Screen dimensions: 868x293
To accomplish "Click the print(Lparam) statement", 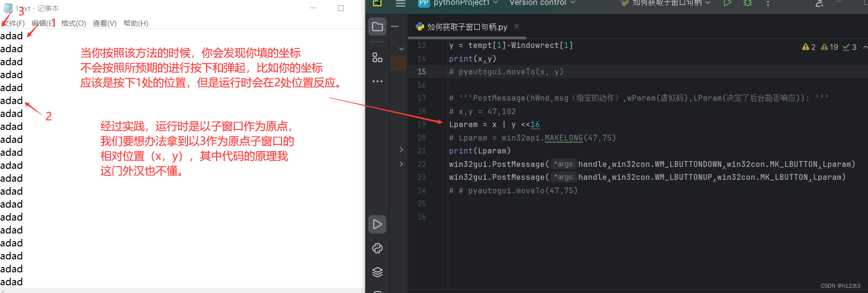I will coord(480,151).
